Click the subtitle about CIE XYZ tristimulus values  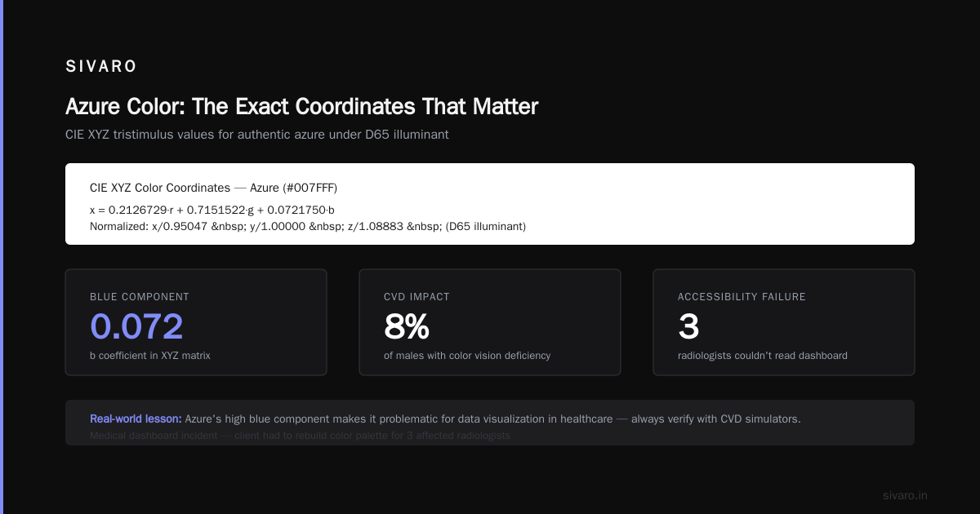coord(257,135)
